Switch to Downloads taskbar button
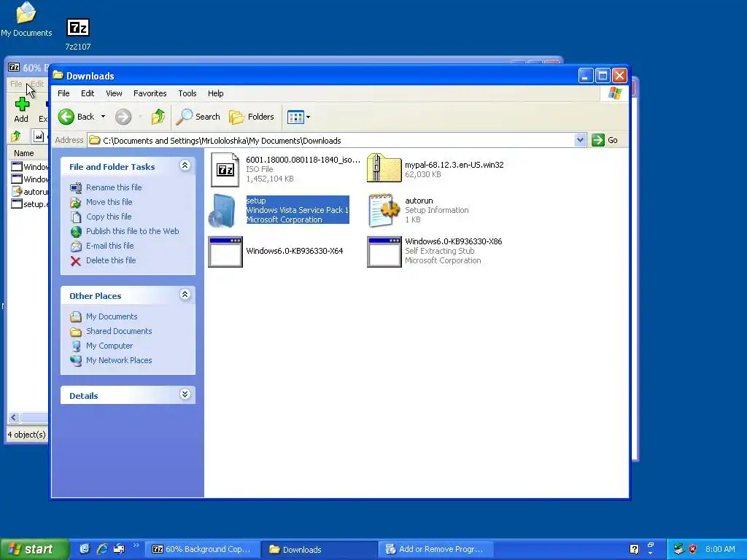 320,549
